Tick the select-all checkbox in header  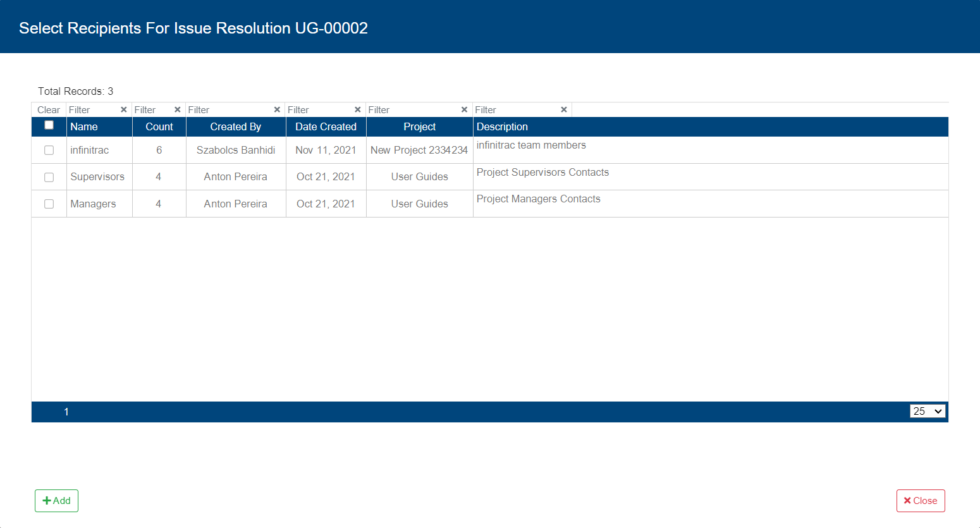(x=49, y=125)
